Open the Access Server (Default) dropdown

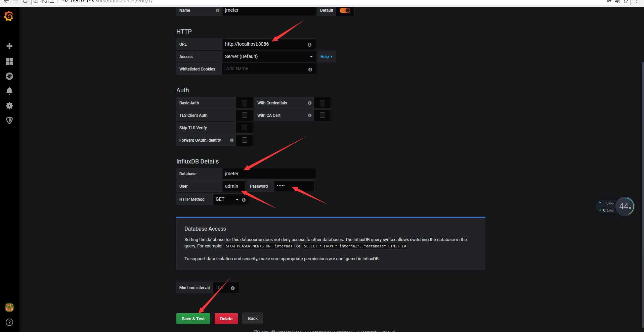click(269, 57)
